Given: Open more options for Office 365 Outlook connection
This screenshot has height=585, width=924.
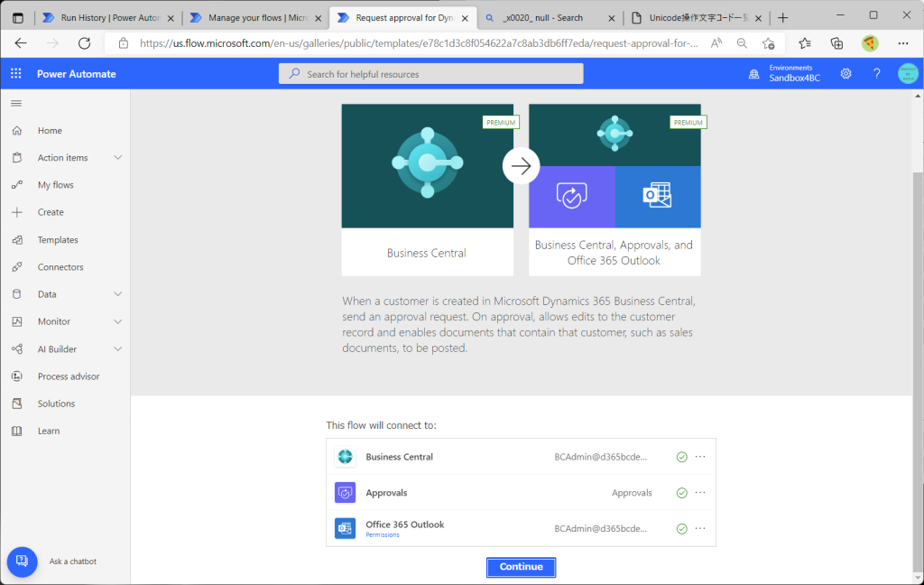Looking at the screenshot, I should [700, 528].
